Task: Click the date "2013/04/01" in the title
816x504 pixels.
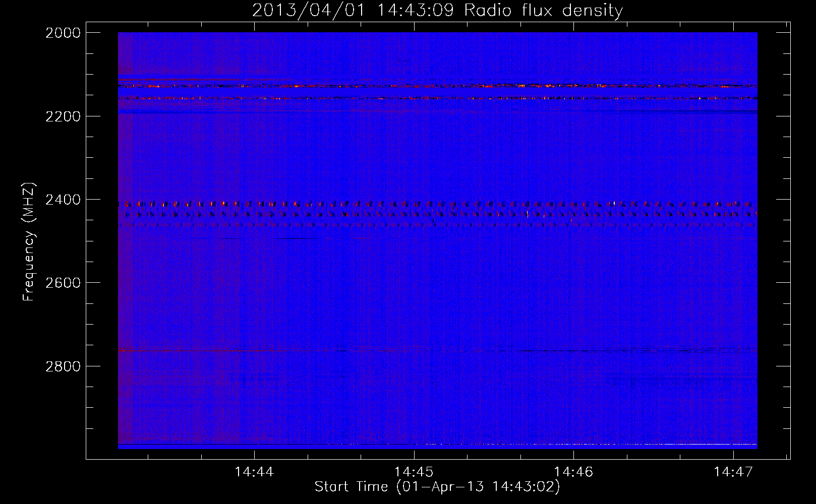Action: 308,11
